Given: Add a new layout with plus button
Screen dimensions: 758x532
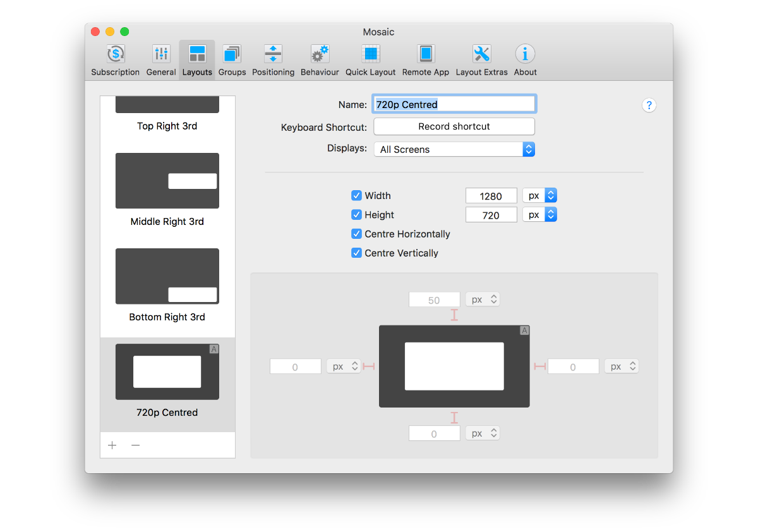Looking at the screenshot, I should click(112, 445).
